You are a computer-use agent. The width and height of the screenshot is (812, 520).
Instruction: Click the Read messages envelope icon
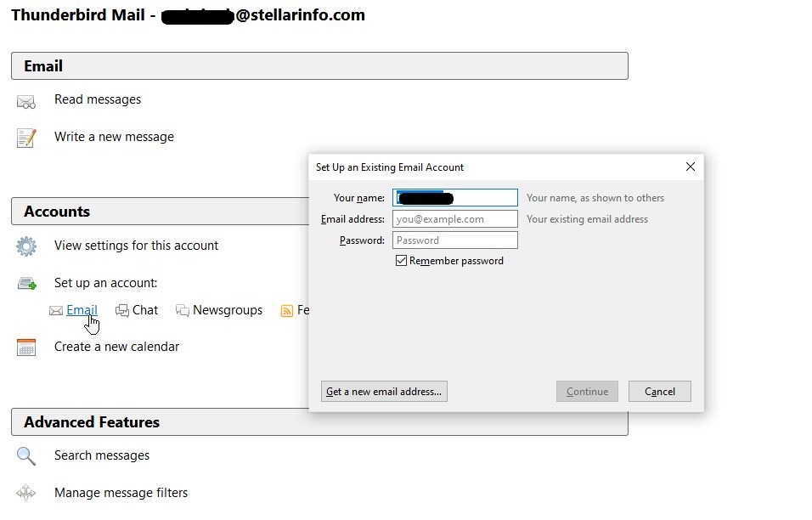coord(26,102)
